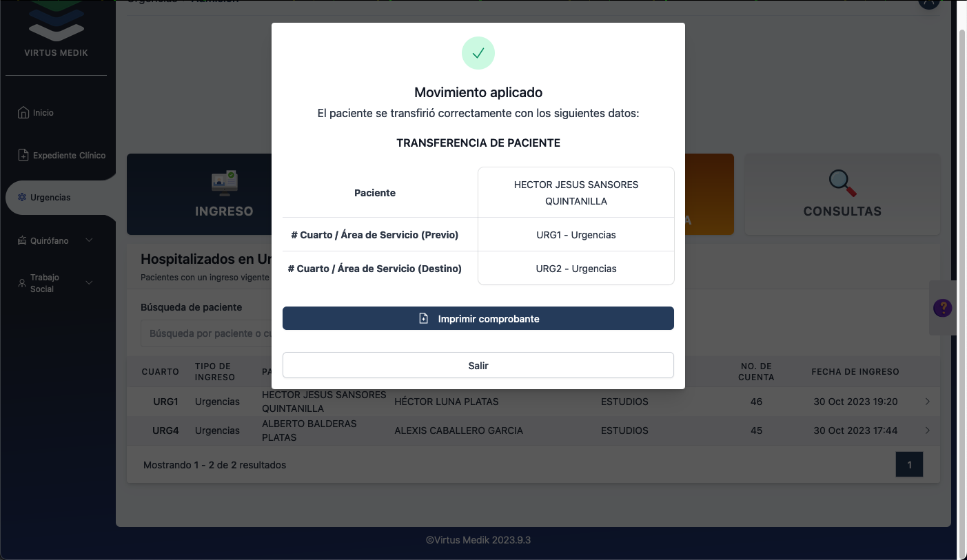Open Expediente Clínico menu item
967x560 pixels.
pyautogui.click(x=69, y=155)
